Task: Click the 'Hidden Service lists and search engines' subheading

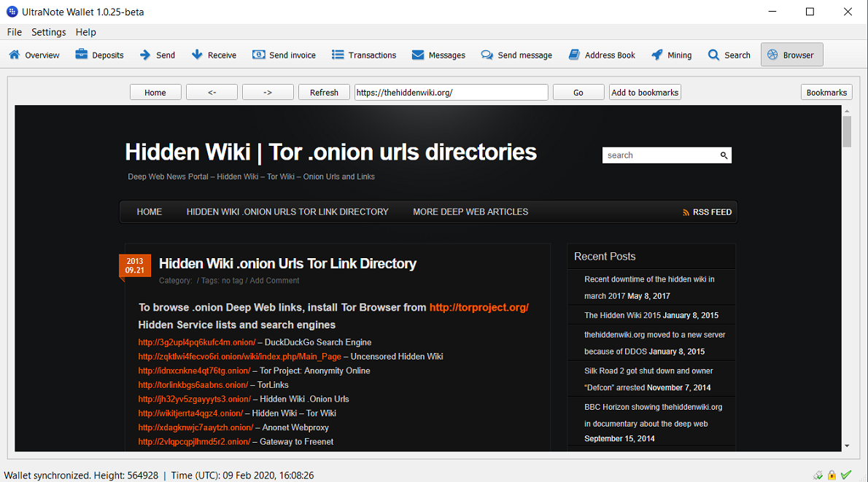Action: [237, 324]
